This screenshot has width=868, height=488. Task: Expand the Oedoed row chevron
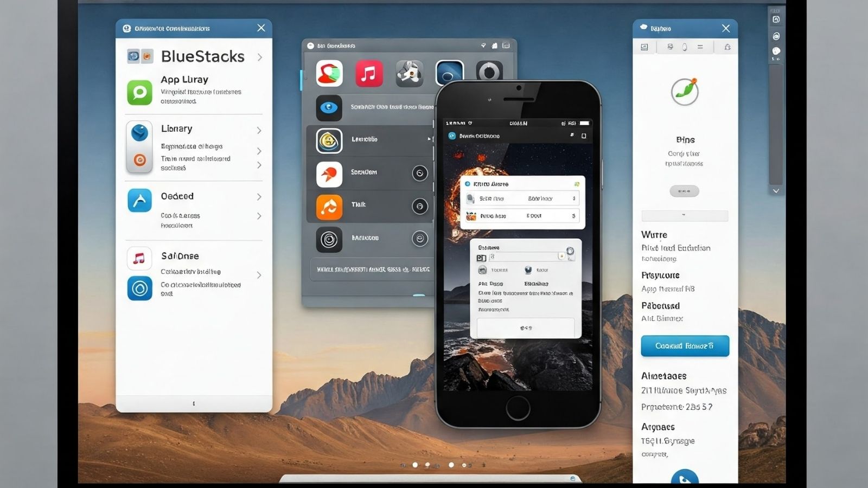pyautogui.click(x=259, y=197)
